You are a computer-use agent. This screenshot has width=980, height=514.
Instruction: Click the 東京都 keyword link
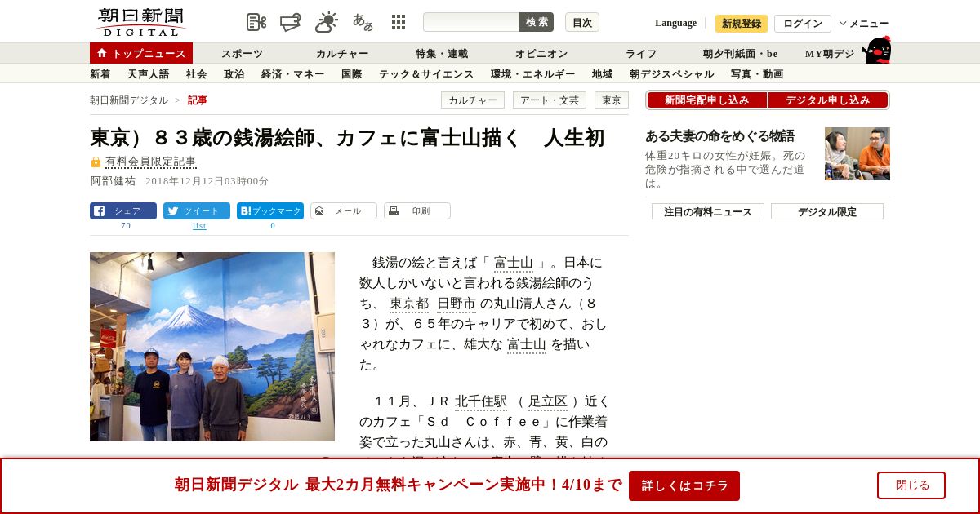409,304
